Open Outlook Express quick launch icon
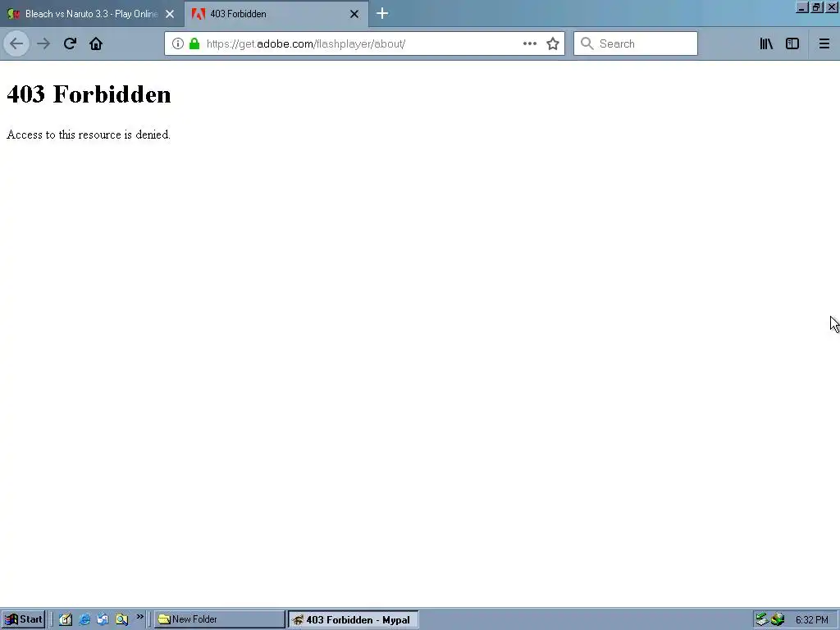The width and height of the screenshot is (840, 630). [103, 619]
